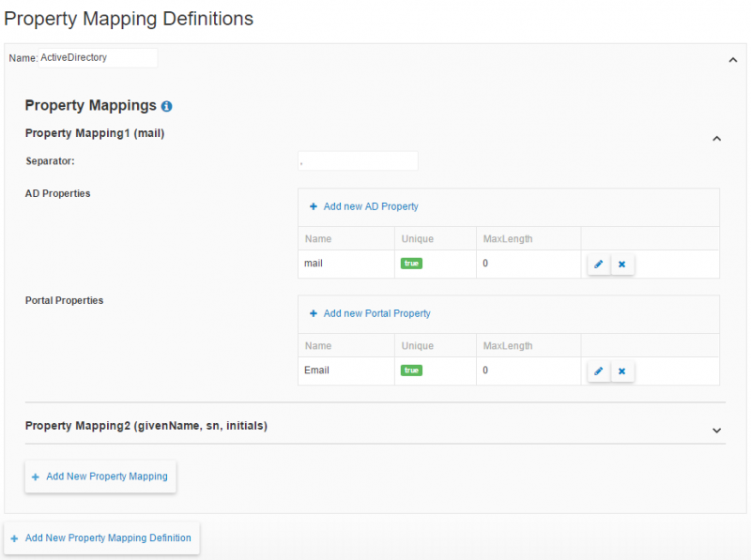Collapse the ActiveDirectory definition panel
The height and width of the screenshot is (560, 751).
tap(733, 60)
